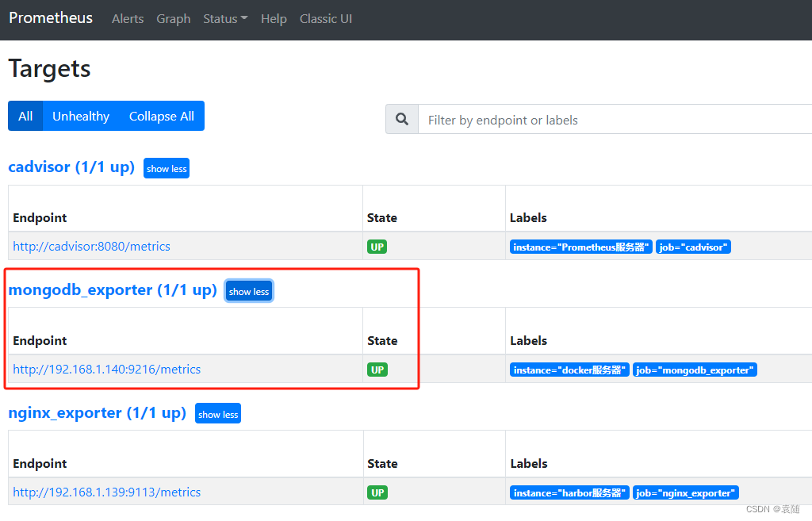The image size is (812, 521).
Task: Open the Graph page
Action: [173, 18]
